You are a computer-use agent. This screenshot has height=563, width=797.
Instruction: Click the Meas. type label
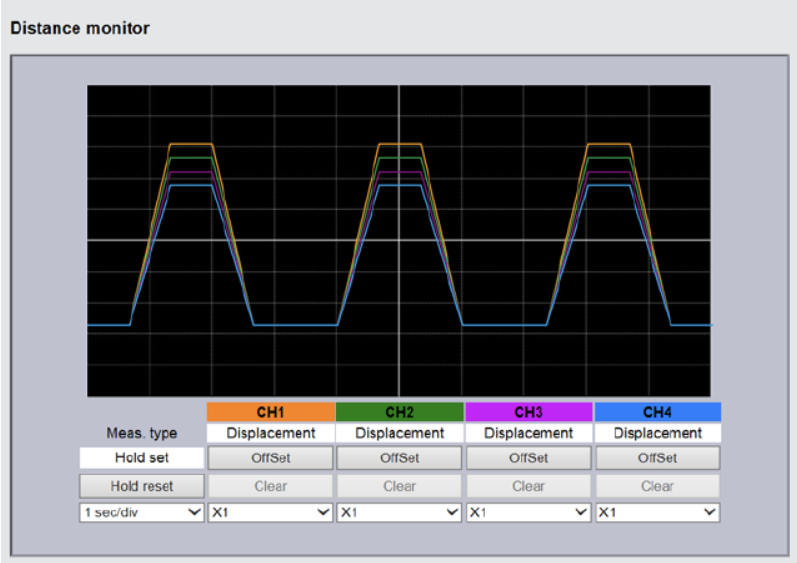142,433
